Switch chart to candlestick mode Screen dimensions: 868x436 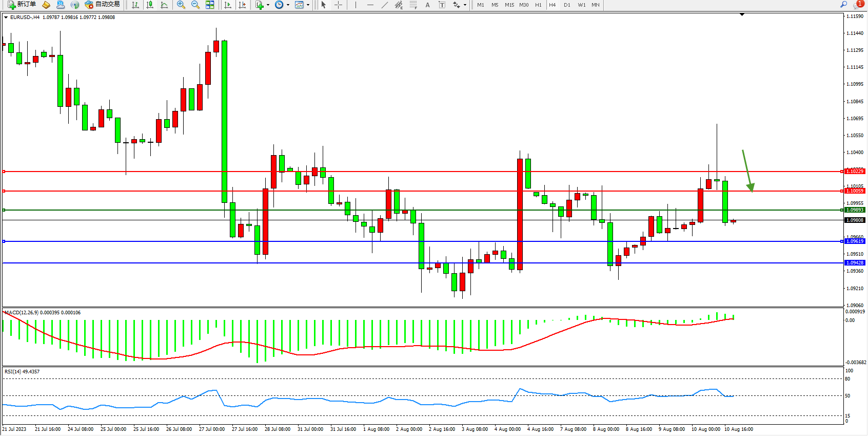(x=150, y=5)
